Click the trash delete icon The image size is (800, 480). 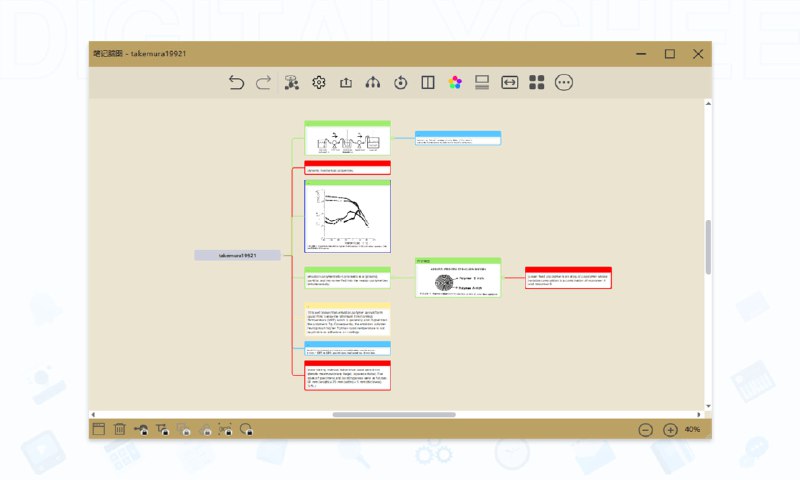coord(119,429)
